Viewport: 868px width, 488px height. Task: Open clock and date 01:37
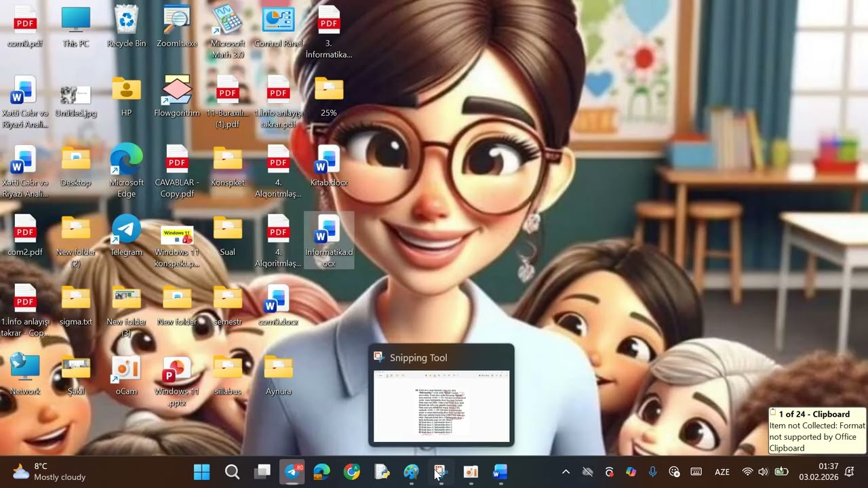[818, 472]
